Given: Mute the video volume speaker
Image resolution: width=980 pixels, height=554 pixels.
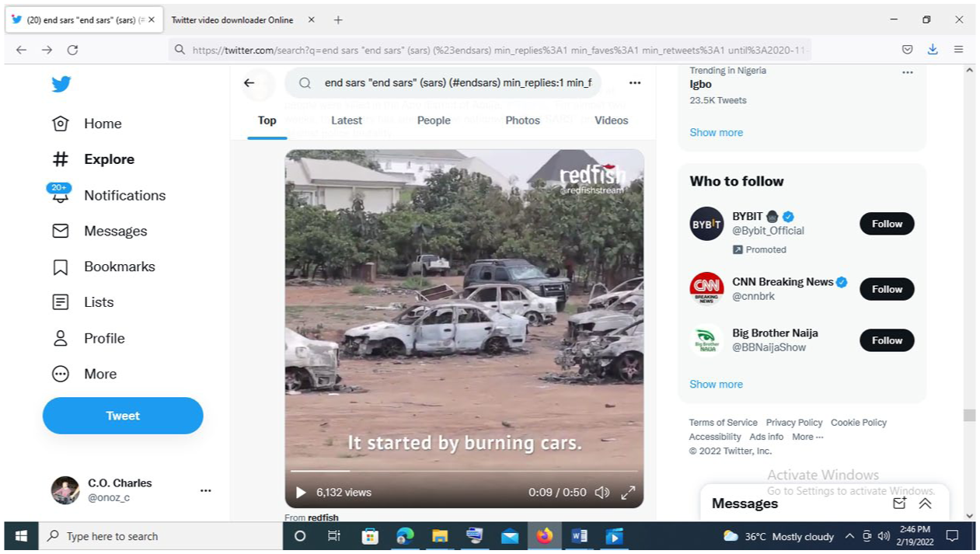Looking at the screenshot, I should (x=602, y=493).
